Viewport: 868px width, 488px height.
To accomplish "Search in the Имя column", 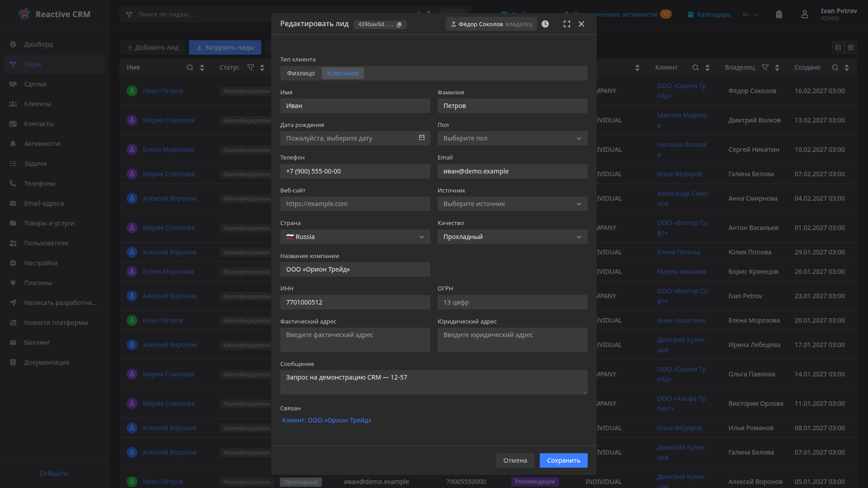I will point(190,67).
